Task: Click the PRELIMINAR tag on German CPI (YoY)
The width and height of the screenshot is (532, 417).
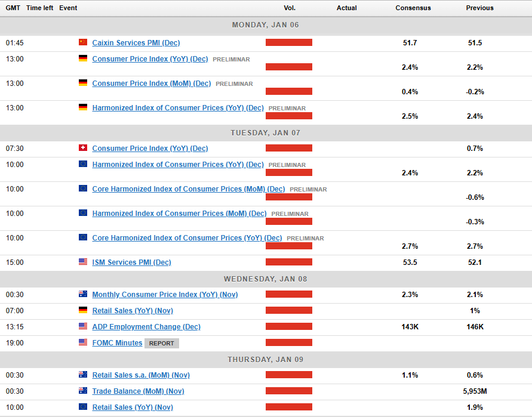Action: (231, 60)
